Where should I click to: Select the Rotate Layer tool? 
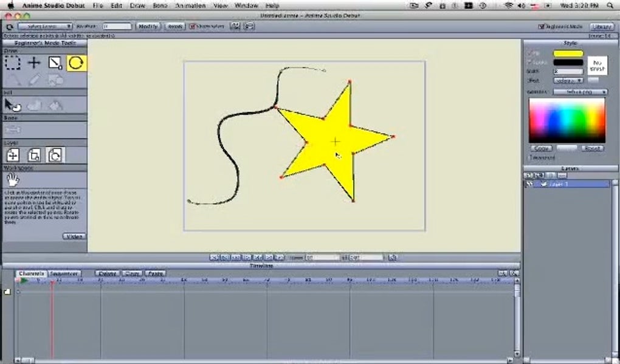[55, 155]
